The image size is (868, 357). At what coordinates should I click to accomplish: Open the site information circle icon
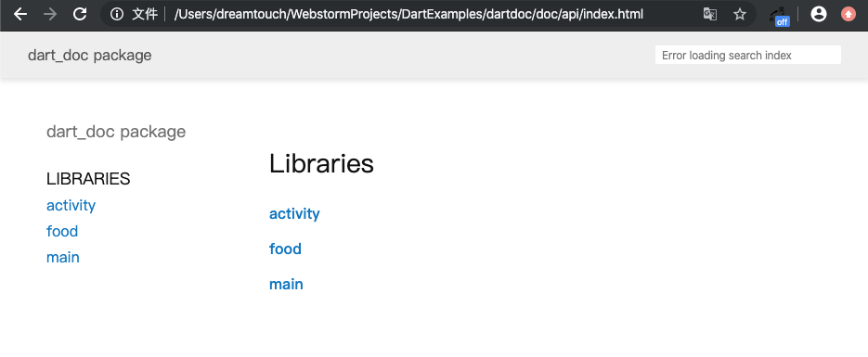click(117, 14)
